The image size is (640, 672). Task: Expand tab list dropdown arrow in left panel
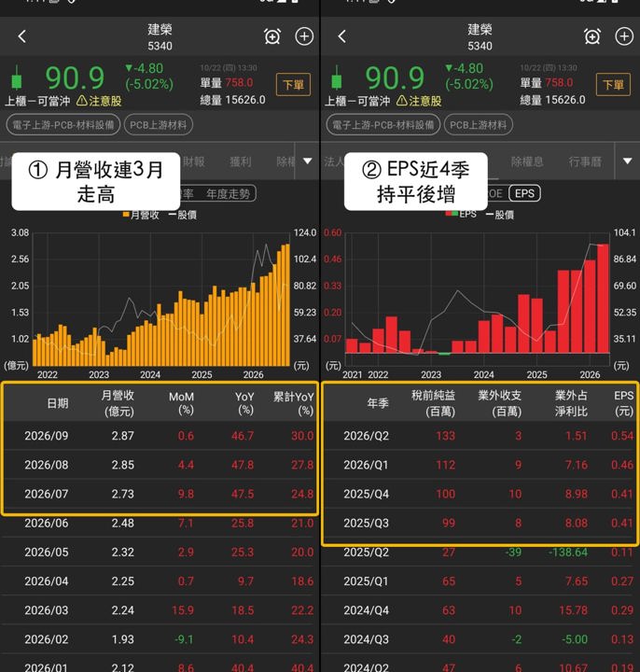(308, 161)
